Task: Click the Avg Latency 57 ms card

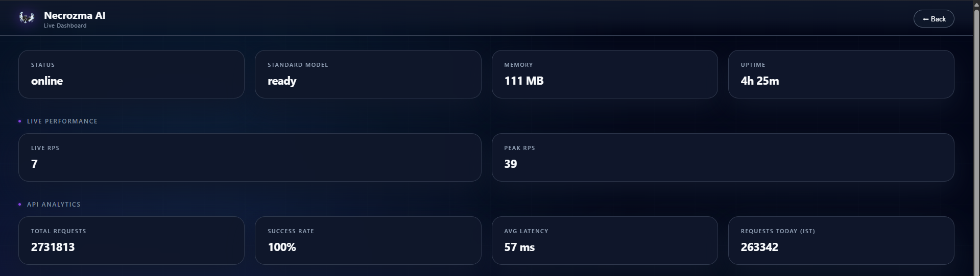Action: (604, 240)
